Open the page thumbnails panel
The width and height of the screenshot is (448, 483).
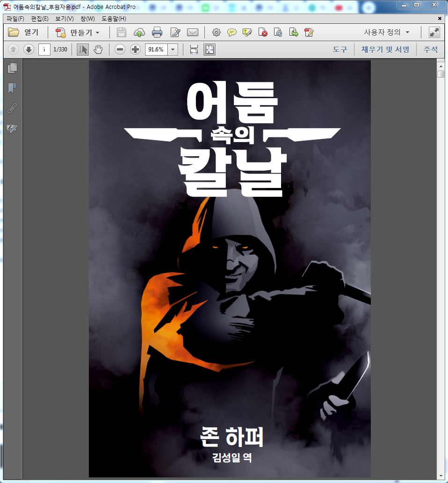(x=13, y=68)
